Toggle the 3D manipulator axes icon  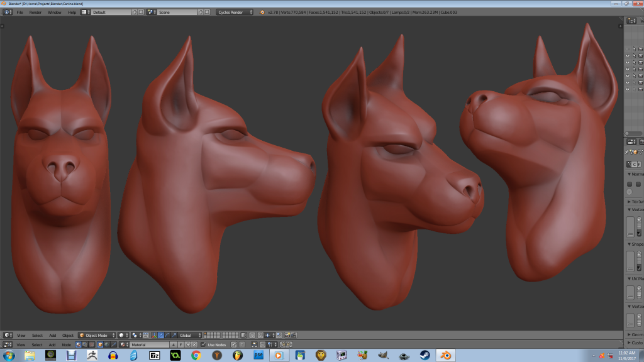[x=153, y=336]
